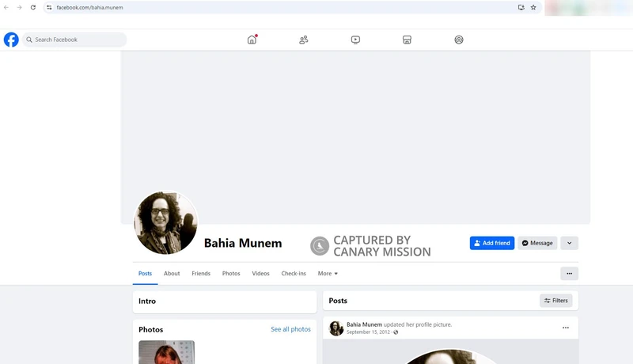Click the globe audience icon on the post

[396, 332]
